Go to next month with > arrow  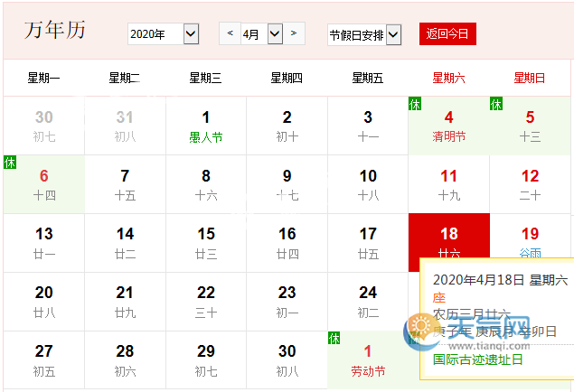coord(294,33)
